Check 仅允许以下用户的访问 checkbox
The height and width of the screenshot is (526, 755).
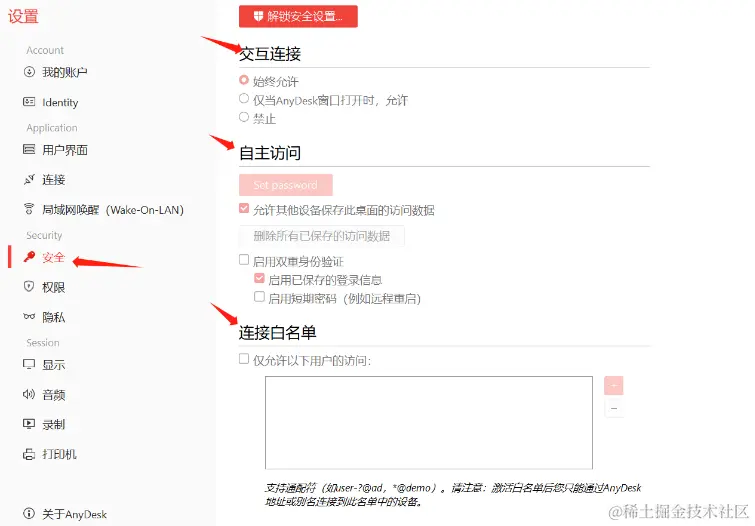244,359
